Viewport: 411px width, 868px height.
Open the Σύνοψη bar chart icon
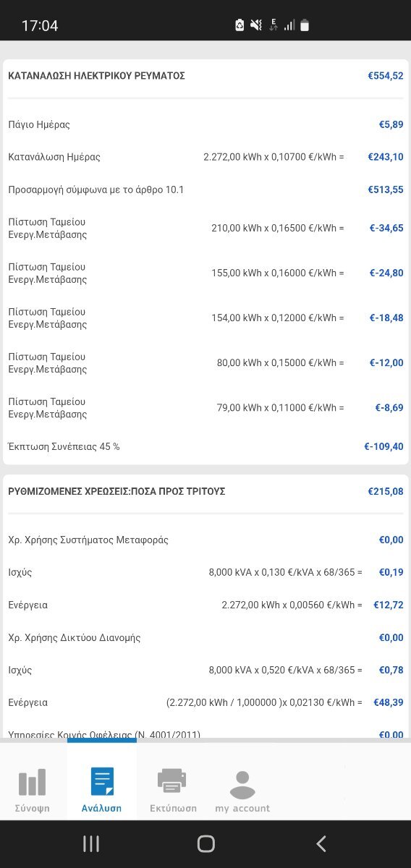point(33,782)
